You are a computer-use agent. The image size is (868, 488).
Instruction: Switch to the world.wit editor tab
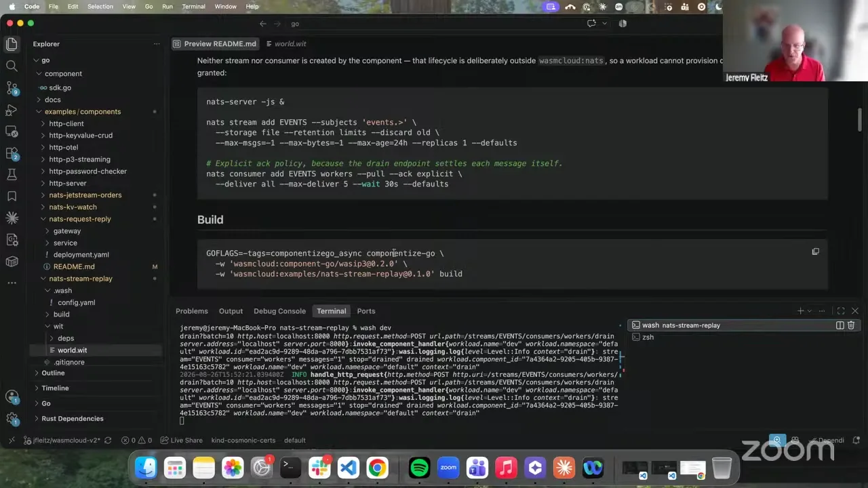click(x=290, y=44)
